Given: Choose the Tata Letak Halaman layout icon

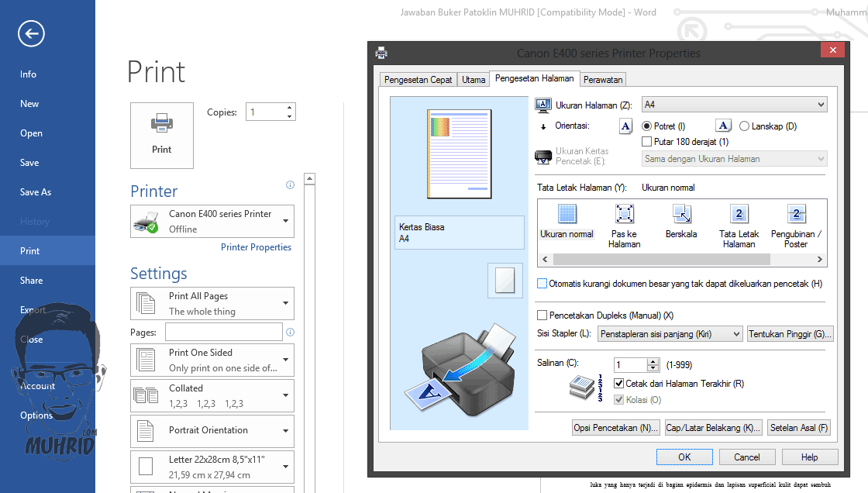Looking at the screenshot, I should (x=739, y=214).
